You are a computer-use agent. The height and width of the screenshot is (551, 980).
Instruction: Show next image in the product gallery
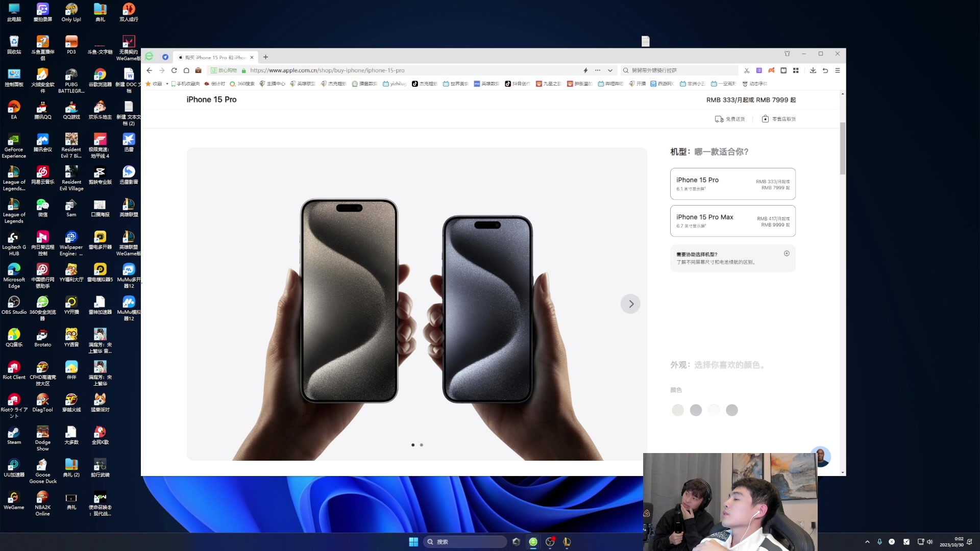630,304
